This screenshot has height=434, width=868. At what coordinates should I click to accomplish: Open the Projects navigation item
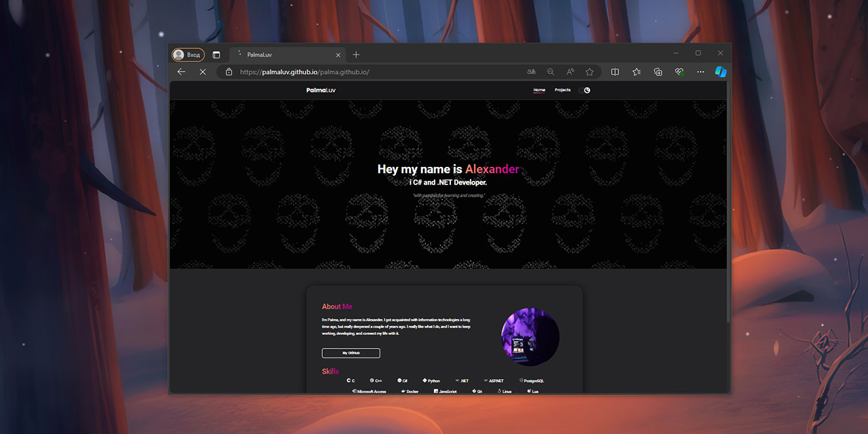tap(562, 90)
